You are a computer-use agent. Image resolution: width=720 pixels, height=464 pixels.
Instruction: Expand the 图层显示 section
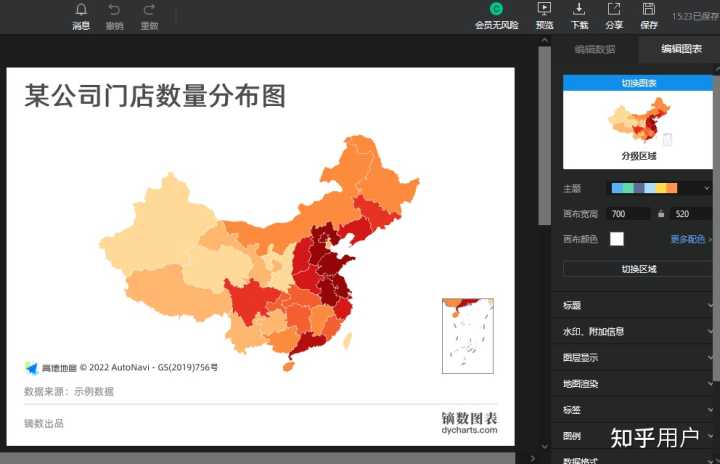[x=636, y=357]
